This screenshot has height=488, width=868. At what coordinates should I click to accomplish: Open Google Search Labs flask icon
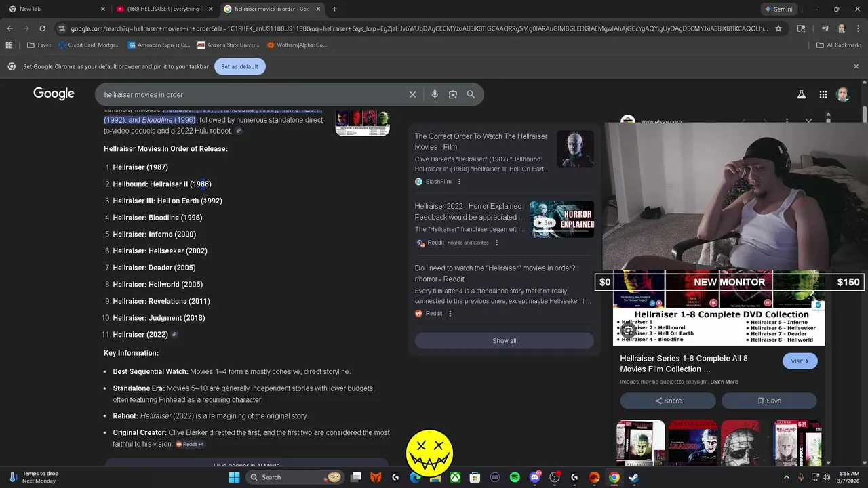click(802, 95)
